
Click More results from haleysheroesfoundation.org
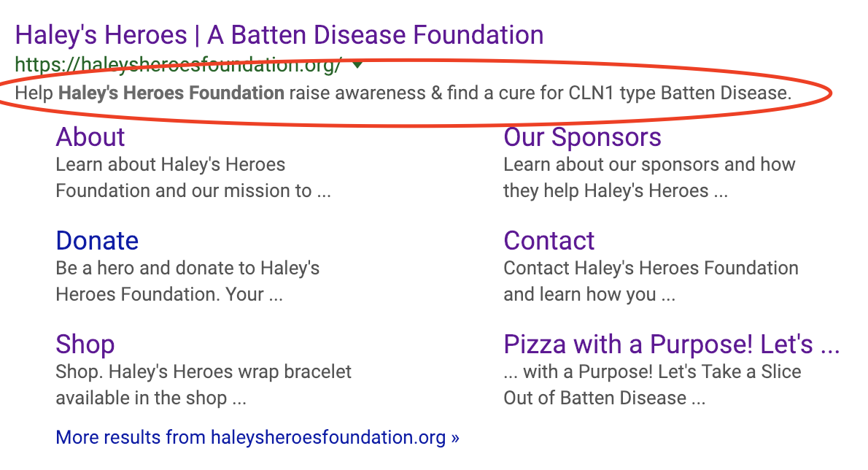pyautogui.click(x=257, y=437)
